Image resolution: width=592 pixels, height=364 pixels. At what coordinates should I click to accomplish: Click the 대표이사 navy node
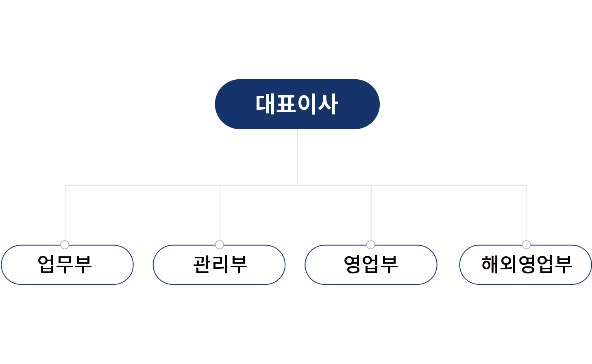[297, 104]
